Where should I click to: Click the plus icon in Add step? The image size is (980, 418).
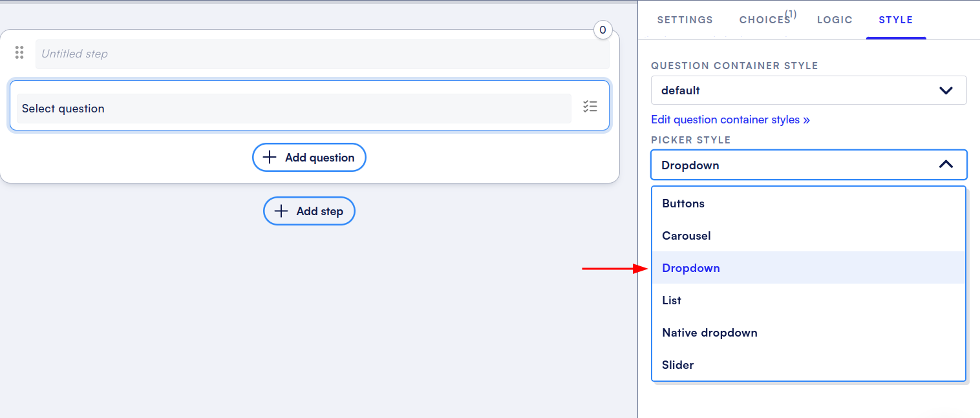point(281,211)
